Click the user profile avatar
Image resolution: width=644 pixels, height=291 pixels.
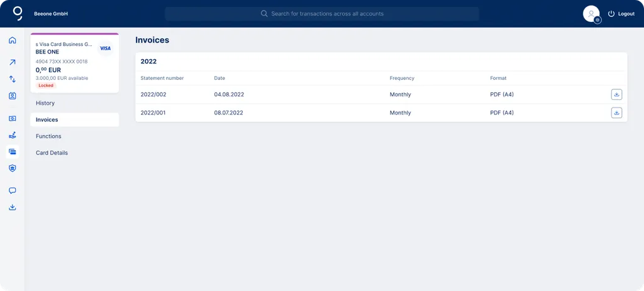(591, 14)
